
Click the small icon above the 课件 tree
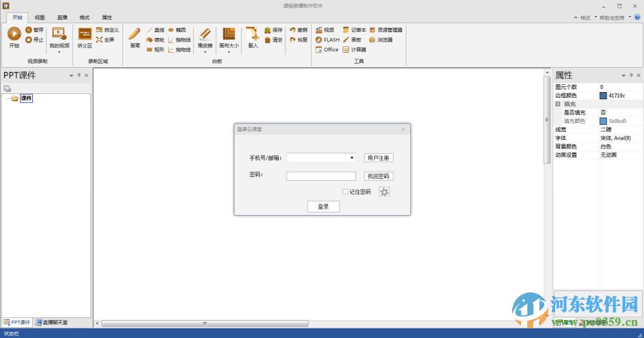coord(7,88)
